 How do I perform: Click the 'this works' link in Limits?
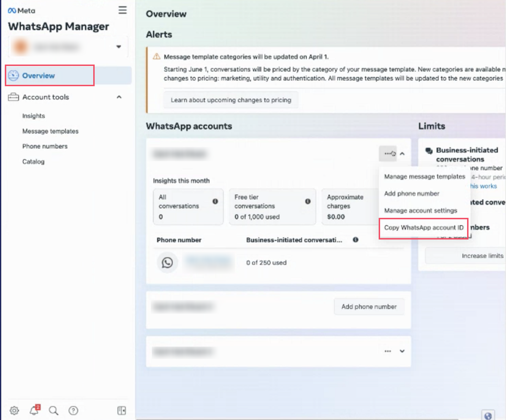483,186
